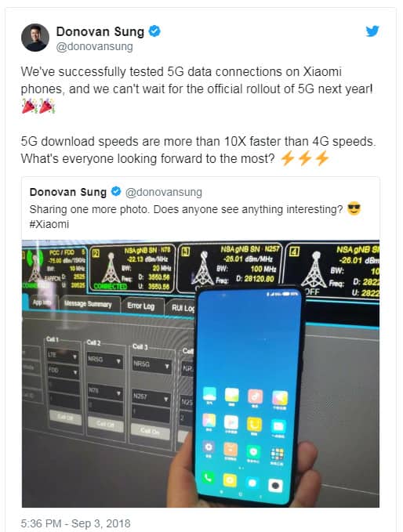This screenshot has height=532, width=403.
Task: Tap the settings gear app on phone
Action: [x=209, y=447]
